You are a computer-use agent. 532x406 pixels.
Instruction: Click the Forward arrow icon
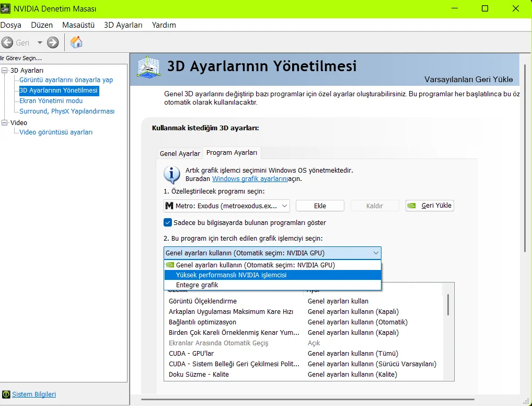[x=53, y=42]
